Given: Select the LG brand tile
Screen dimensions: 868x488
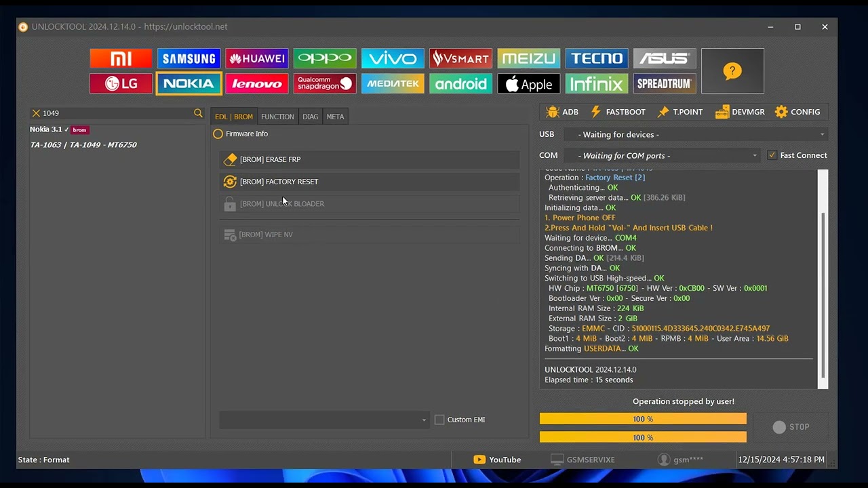Looking at the screenshot, I should (121, 84).
